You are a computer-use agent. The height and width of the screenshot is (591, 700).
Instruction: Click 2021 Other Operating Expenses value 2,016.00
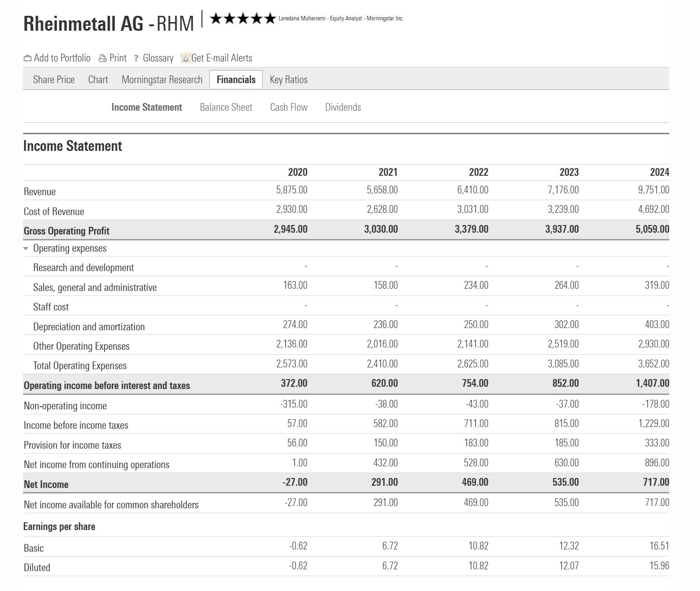(382, 344)
